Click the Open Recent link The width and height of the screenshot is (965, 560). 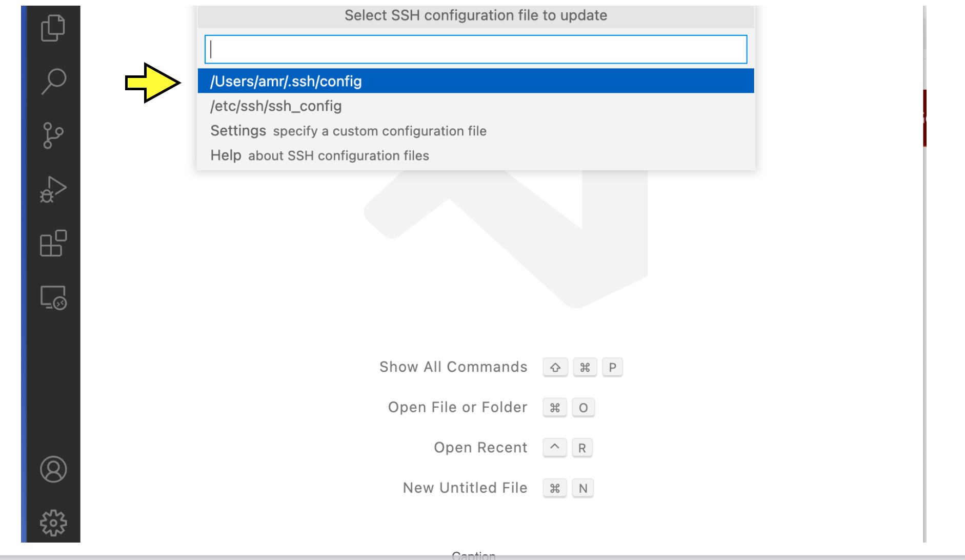pyautogui.click(x=480, y=447)
